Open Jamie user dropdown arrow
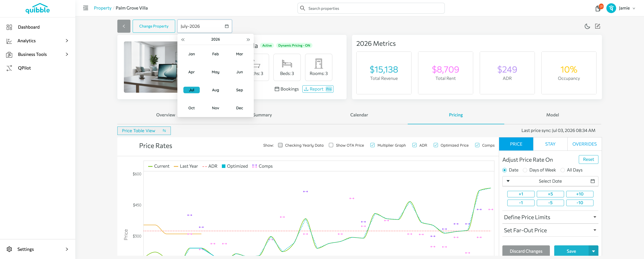 [x=634, y=8]
